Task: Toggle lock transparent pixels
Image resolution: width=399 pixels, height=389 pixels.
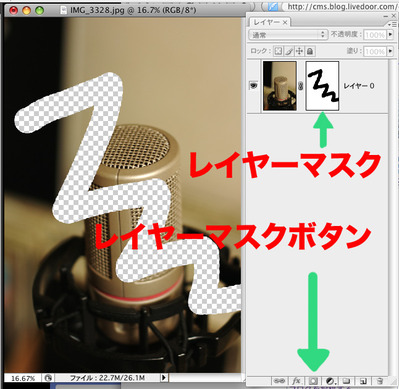Action: click(278, 51)
